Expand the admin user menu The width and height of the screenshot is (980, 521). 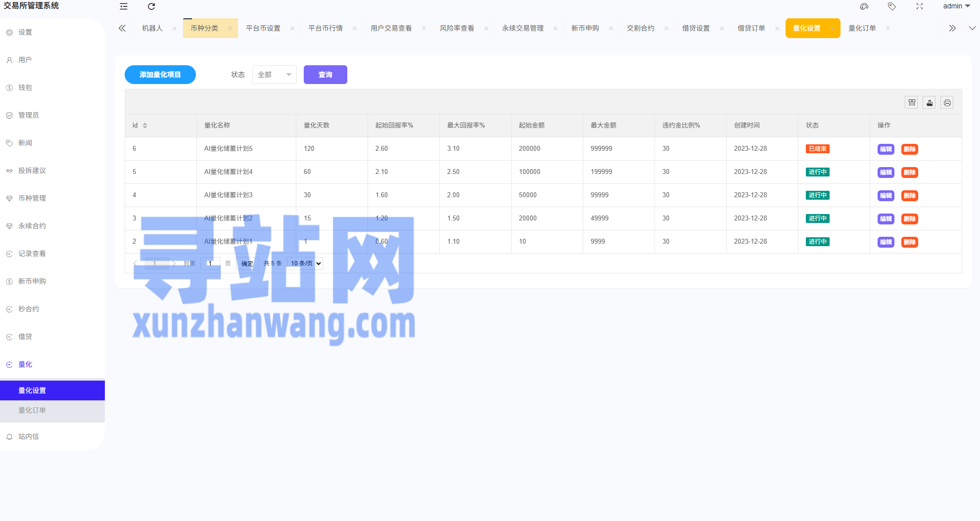(956, 6)
